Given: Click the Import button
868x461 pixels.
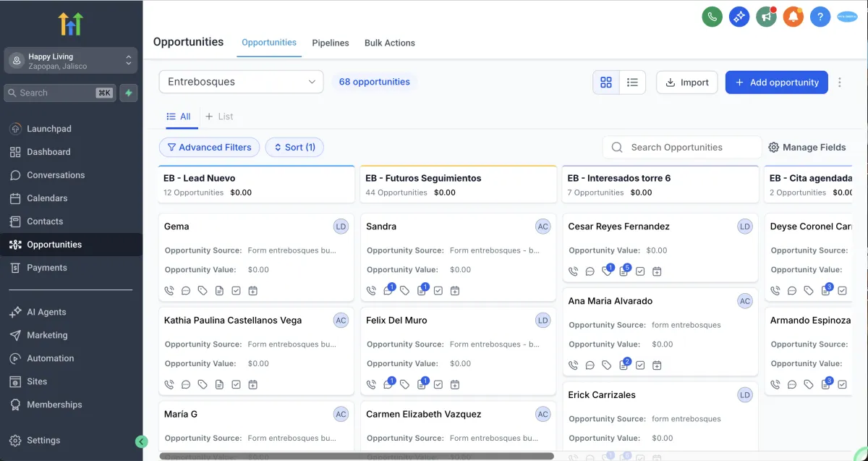Looking at the screenshot, I should (x=687, y=83).
